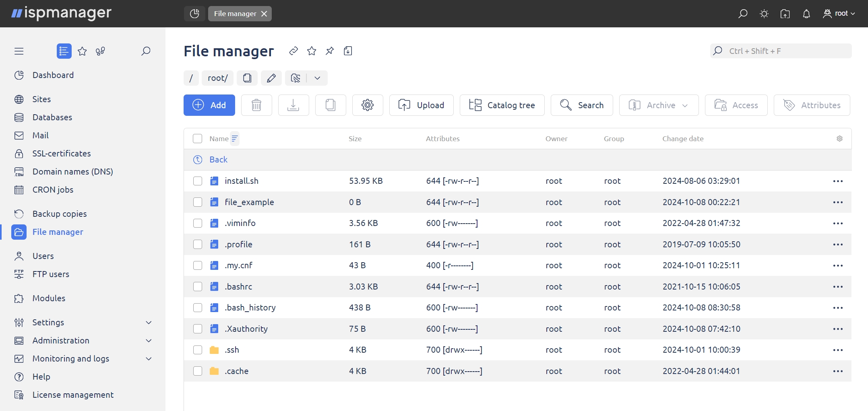868x411 pixels.
Task: Click the Search button in toolbar
Action: pyautogui.click(x=582, y=105)
